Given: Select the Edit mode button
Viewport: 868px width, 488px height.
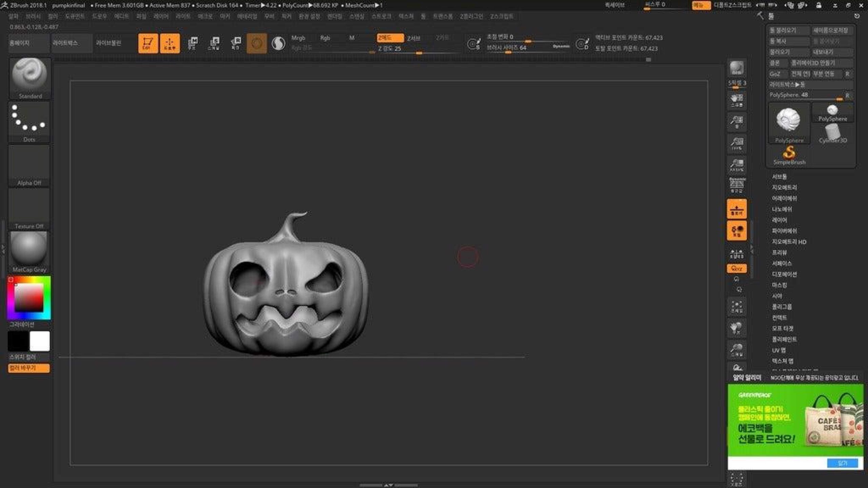Looking at the screenshot, I should click(x=148, y=43).
